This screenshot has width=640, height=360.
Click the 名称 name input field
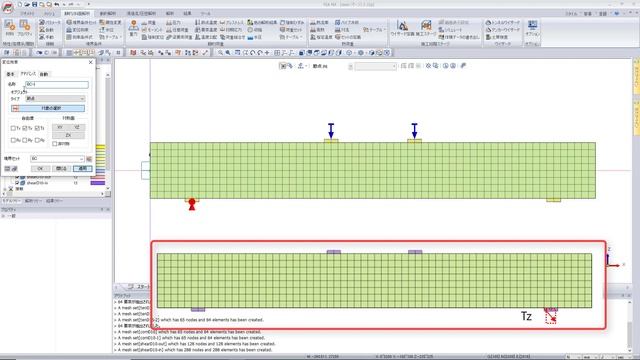57,84
